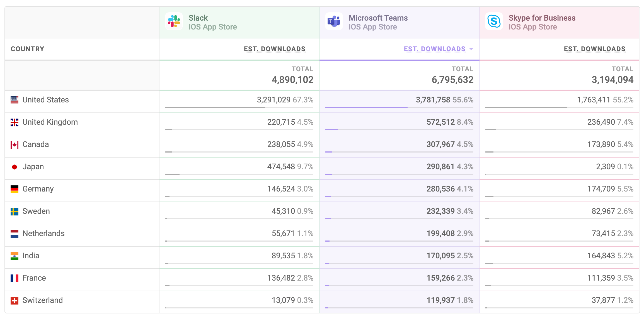Click the COUNTRY column header

click(x=28, y=49)
